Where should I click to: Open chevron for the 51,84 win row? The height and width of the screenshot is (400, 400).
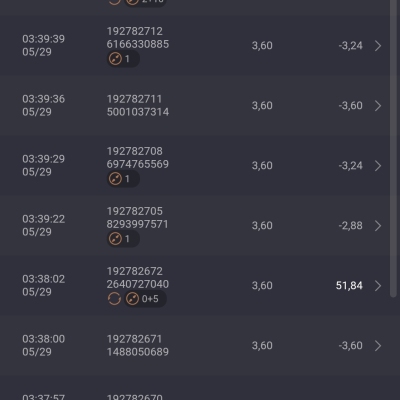378,286
